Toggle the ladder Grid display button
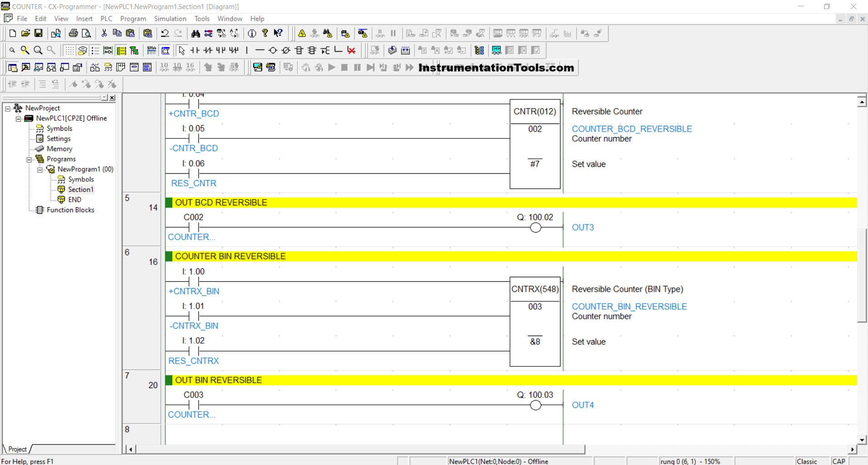The height and width of the screenshot is (465, 868). pos(69,50)
